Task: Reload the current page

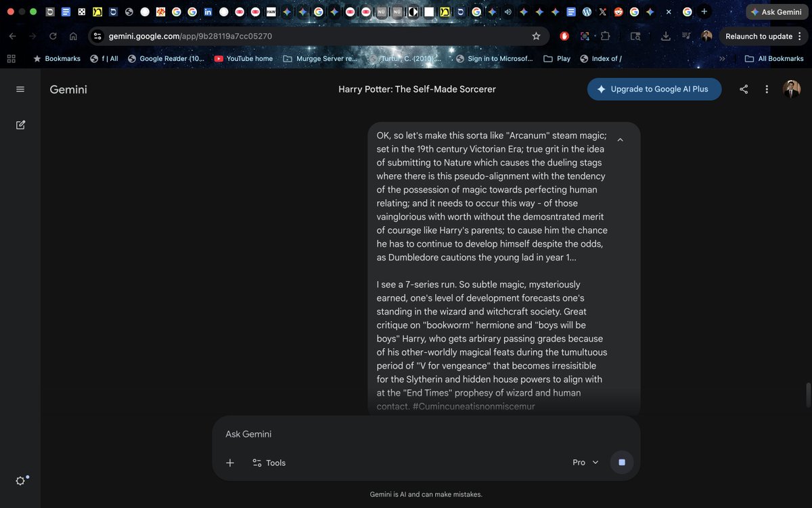Action: click(x=53, y=36)
